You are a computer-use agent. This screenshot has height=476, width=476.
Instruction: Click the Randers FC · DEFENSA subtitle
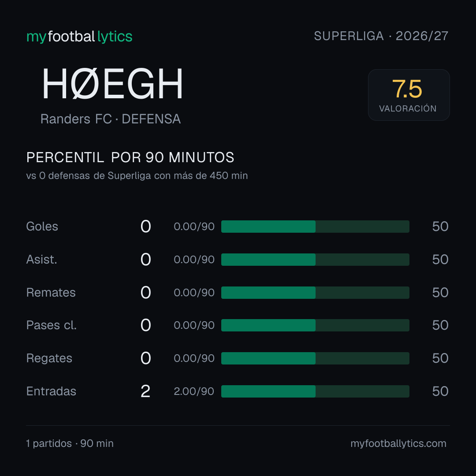[x=111, y=119]
